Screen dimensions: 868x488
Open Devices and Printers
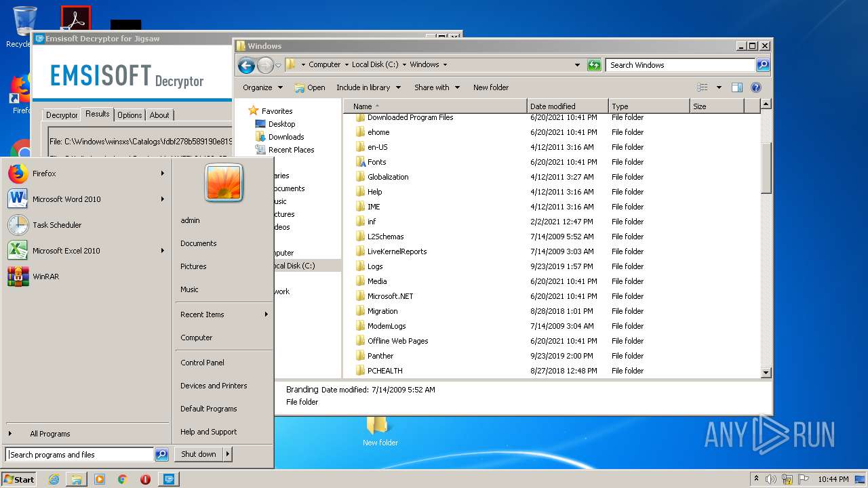214,386
